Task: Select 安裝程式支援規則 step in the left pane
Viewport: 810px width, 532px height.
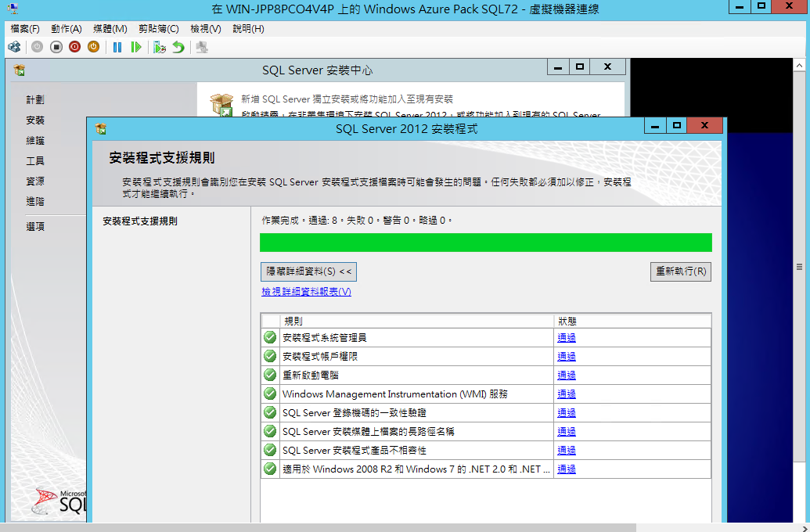Action: click(x=140, y=221)
